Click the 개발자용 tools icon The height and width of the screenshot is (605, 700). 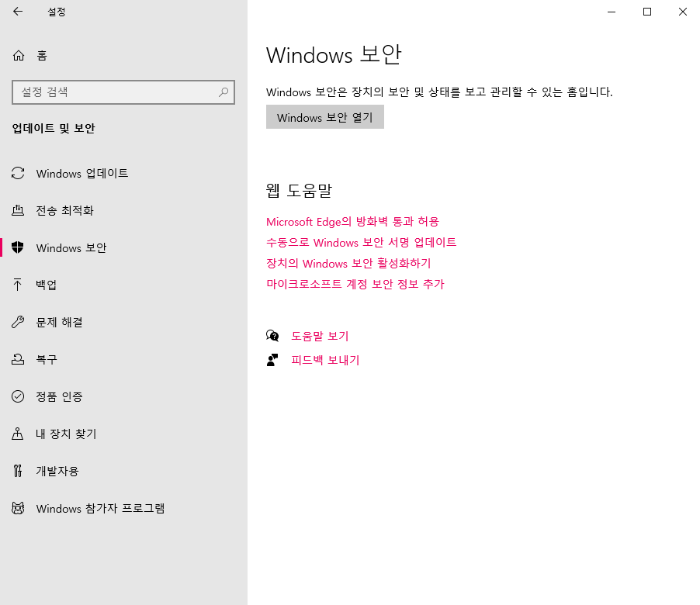point(18,471)
